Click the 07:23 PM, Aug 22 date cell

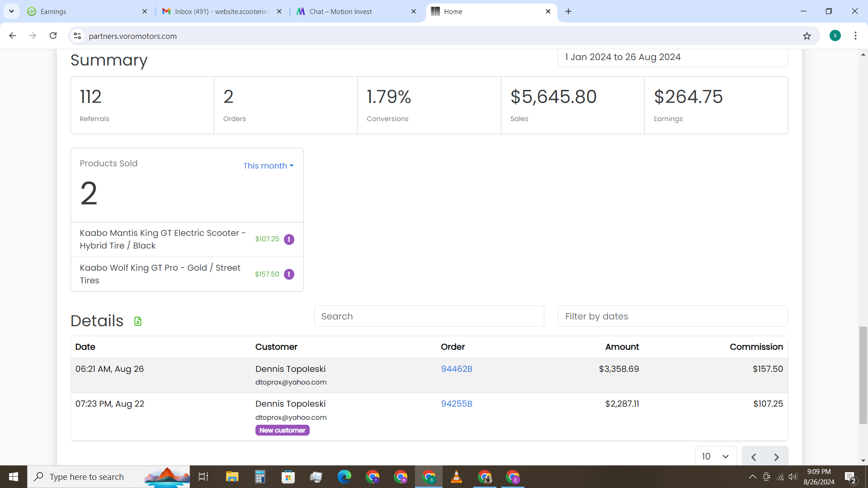(110, 404)
